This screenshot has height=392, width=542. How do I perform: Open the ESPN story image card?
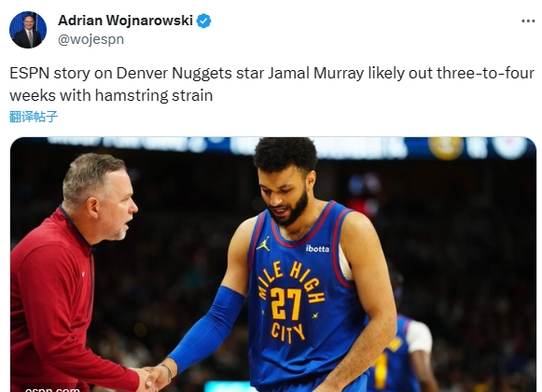[273, 265]
